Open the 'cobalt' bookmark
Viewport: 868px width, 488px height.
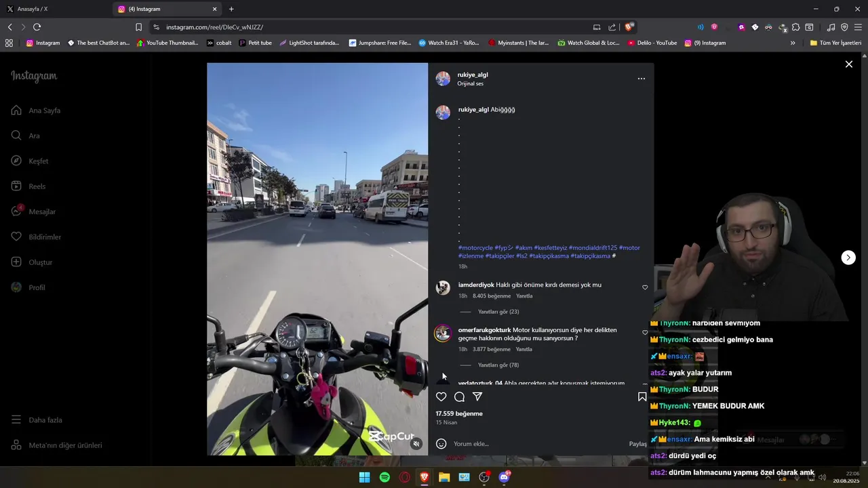218,43
